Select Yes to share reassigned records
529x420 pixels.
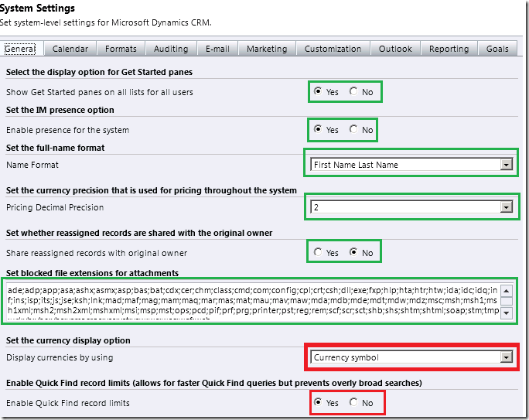click(x=318, y=252)
